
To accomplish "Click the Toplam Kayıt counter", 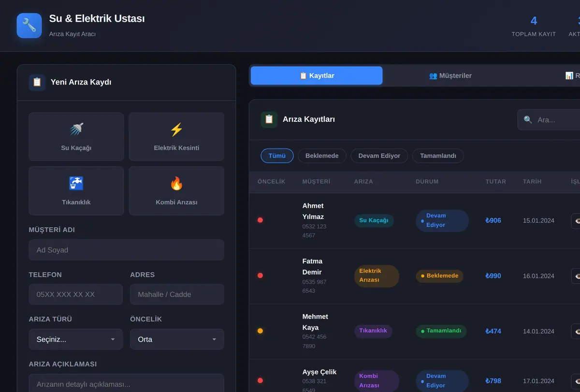I will pos(534,26).
